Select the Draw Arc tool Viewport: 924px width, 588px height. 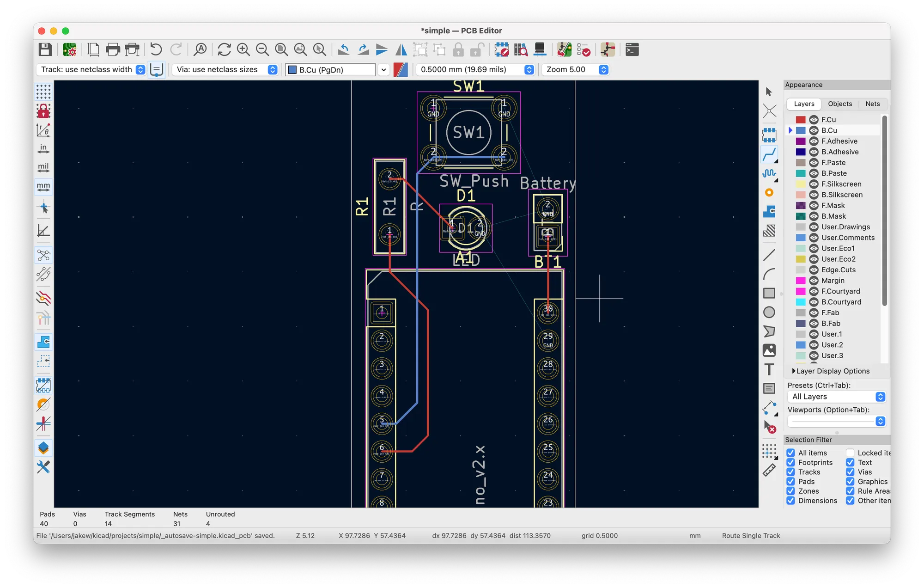pos(769,274)
